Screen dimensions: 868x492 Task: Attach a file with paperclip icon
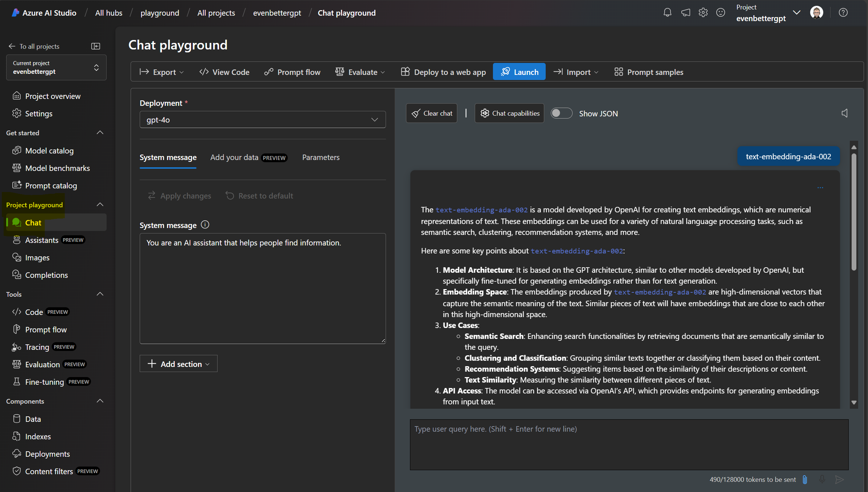tap(805, 480)
